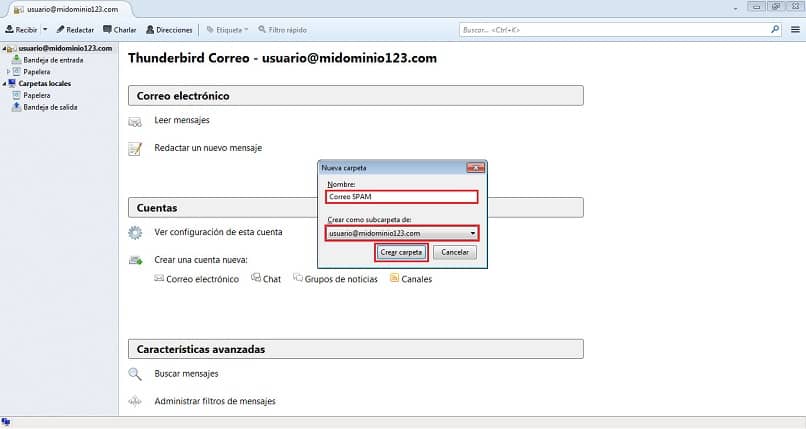Screen dimensions: 806x429
Task: Click the Buscar mensajes link
Action: 186,374
